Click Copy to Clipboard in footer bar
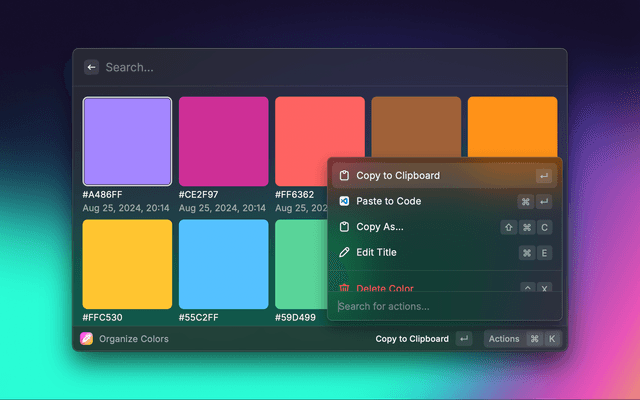640x400 pixels. pyautogui.click(x=412, y=339)
